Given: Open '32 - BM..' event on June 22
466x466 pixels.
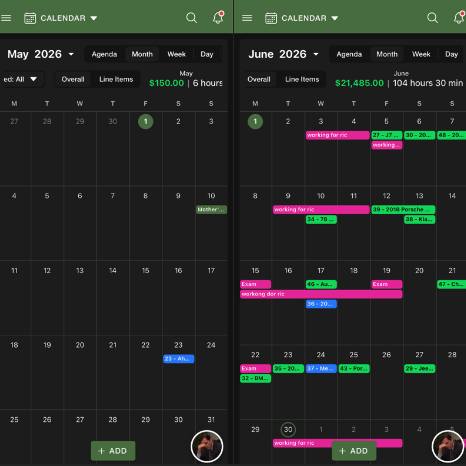Looking at the screenshot, I should (255, 378).
